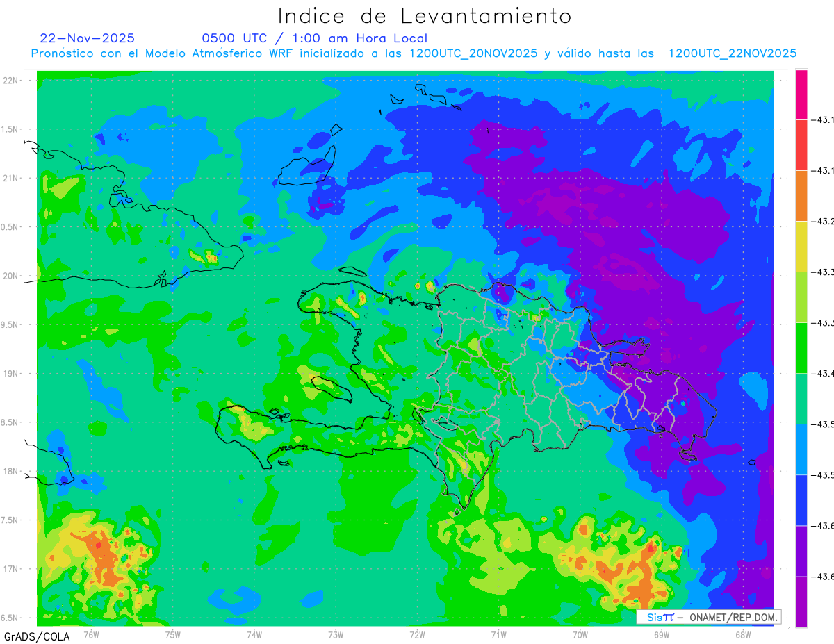The width and height of the screenshot is (834, 644).
Task: Click the 6.5N latitude label
Action: click(10, 618)
